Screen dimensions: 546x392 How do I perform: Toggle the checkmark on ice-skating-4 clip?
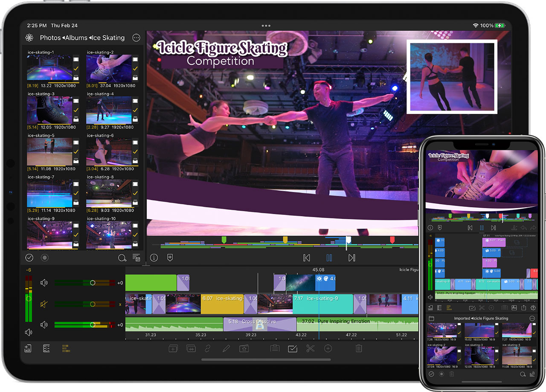[135, 110]
